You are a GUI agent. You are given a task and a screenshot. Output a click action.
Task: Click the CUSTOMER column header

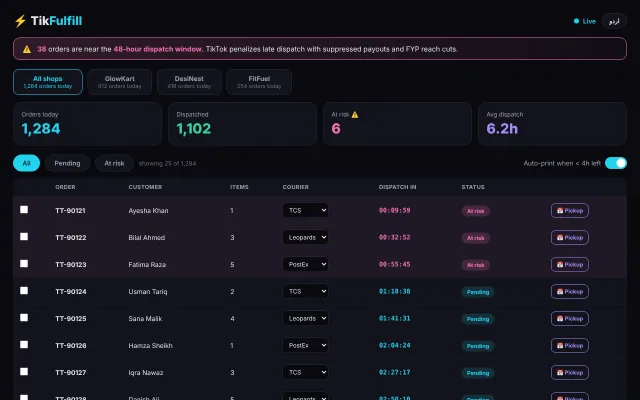pos(145,187)
